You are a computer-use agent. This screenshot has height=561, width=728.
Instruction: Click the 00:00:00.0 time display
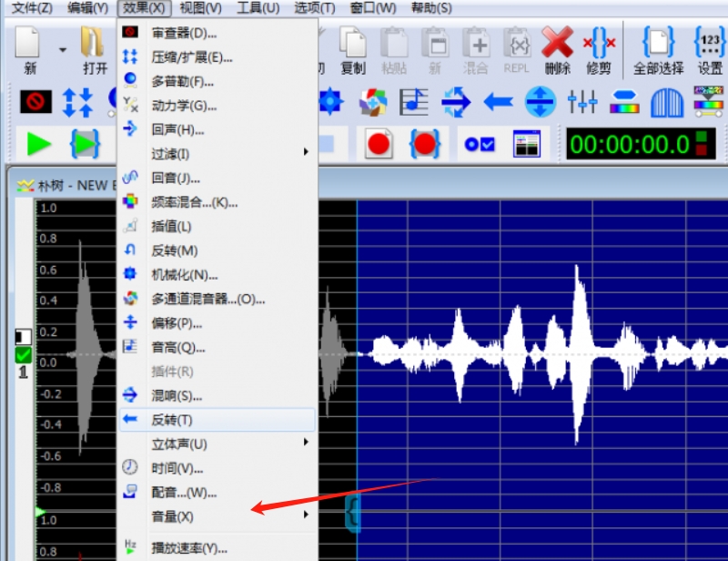[x=641, y=144]
